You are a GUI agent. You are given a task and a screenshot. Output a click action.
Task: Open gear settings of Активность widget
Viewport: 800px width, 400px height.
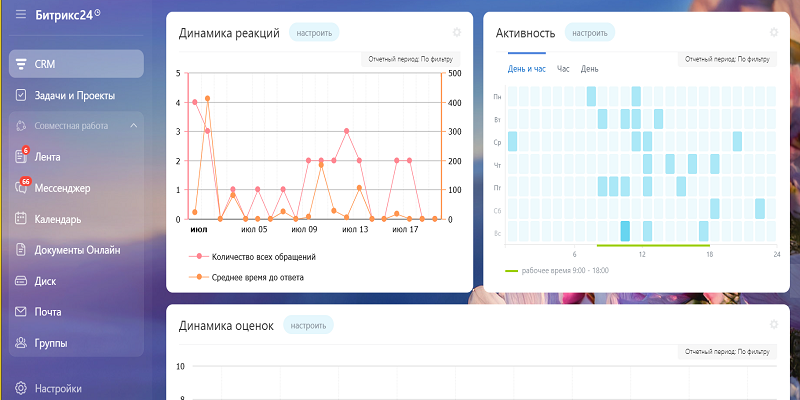[774, 33]
